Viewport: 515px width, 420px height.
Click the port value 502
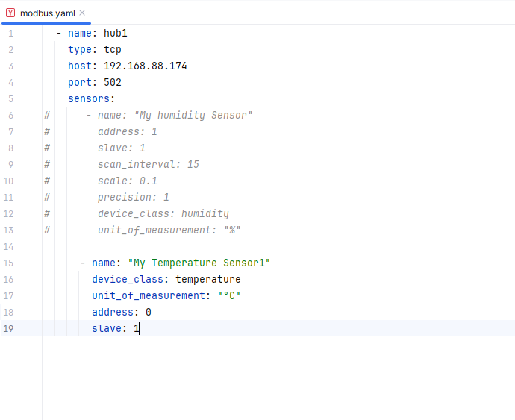[113, 82]
